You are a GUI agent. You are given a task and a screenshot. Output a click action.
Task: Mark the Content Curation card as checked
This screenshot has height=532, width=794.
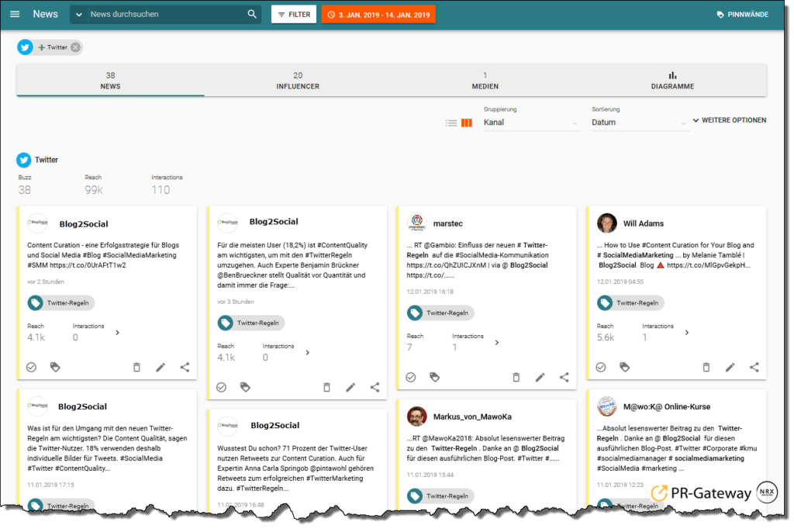(31, 368)
